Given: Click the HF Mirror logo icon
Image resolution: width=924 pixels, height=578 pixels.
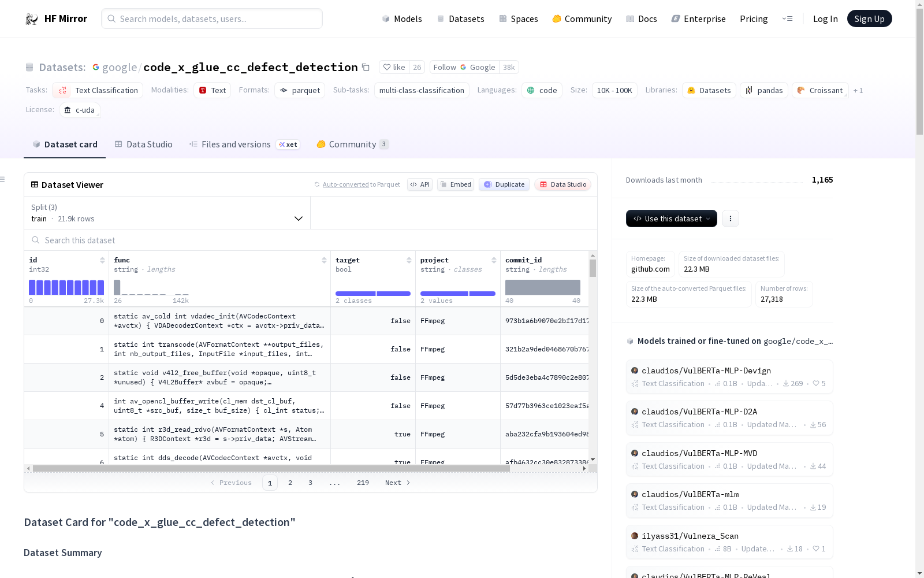Looking at the screenshot, I should tap(31, 19).
